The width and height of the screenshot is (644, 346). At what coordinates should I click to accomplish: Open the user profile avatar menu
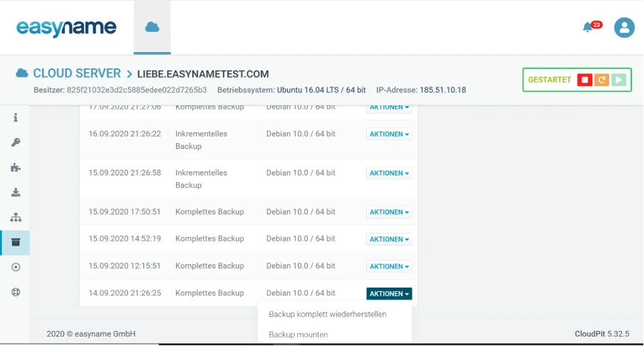tap(624, 28)
